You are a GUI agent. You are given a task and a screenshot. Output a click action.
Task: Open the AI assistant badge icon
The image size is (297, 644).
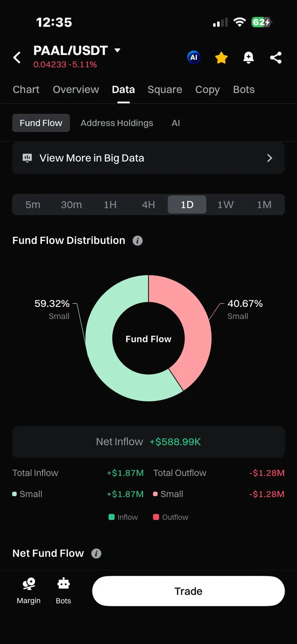(x=194, y=57)
